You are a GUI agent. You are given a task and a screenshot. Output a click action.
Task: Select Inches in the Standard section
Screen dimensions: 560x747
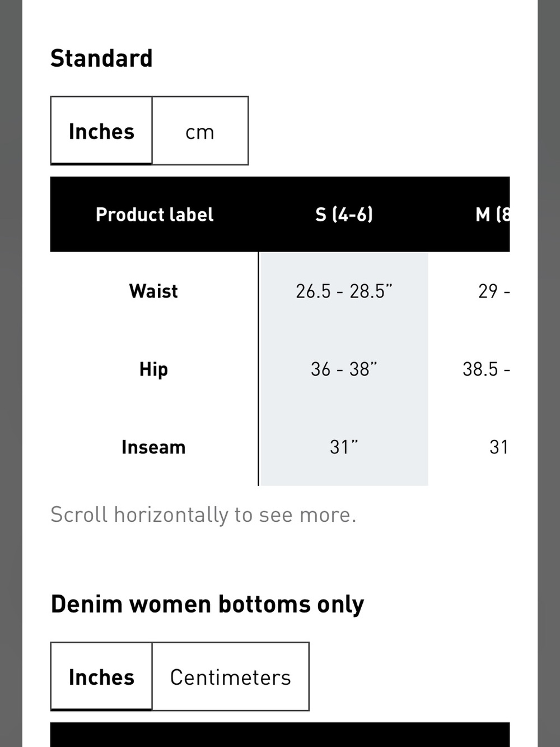(x=101, y=131)
